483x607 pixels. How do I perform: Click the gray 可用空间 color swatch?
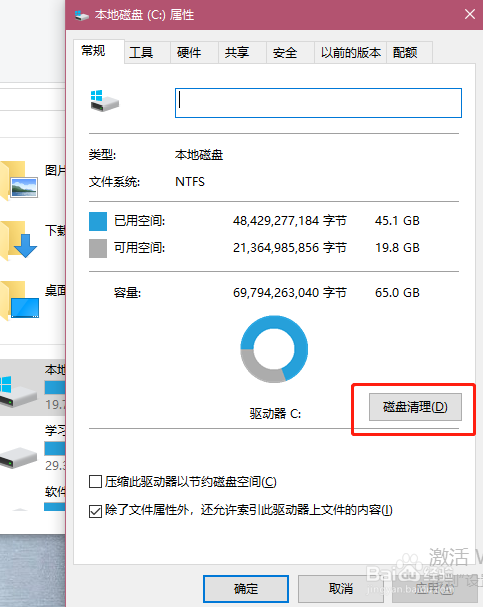(x=98, y=248)
